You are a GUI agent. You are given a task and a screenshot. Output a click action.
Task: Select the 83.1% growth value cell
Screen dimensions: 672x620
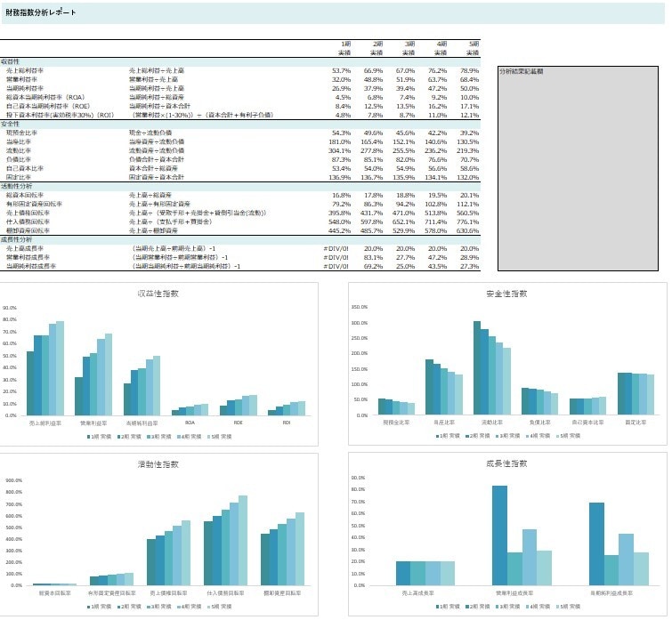[373, 257]
